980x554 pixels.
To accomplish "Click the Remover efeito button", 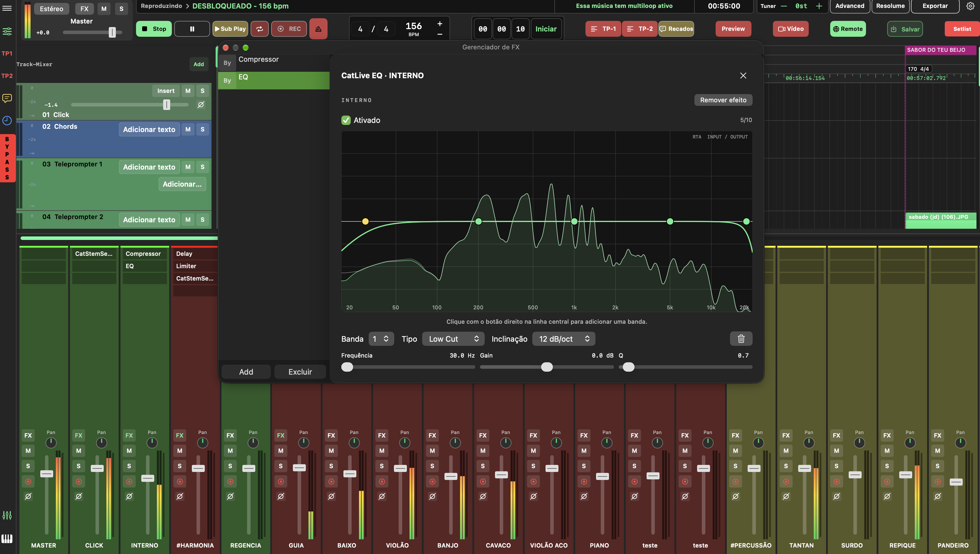I will pyautogui.click(x=723, y=100).
